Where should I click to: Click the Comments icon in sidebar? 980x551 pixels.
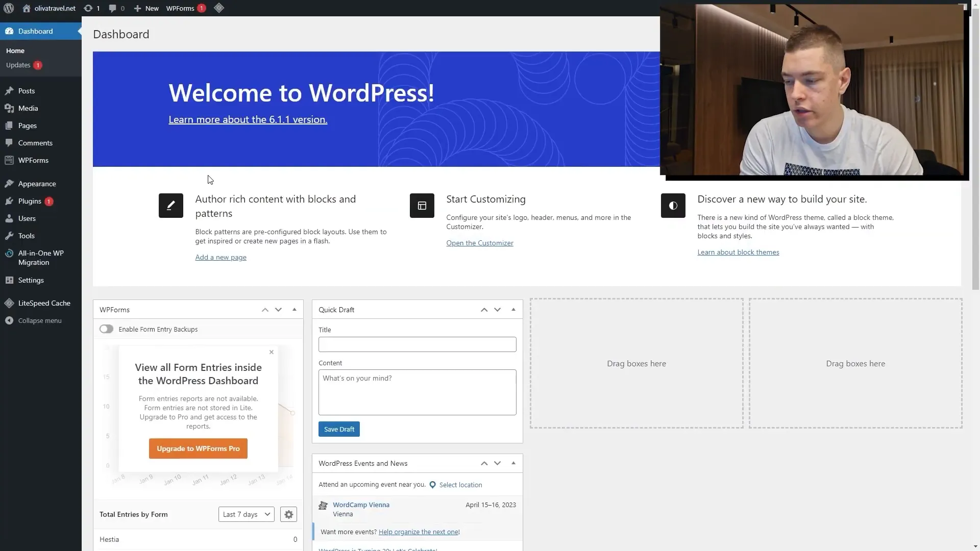(9, 143)
